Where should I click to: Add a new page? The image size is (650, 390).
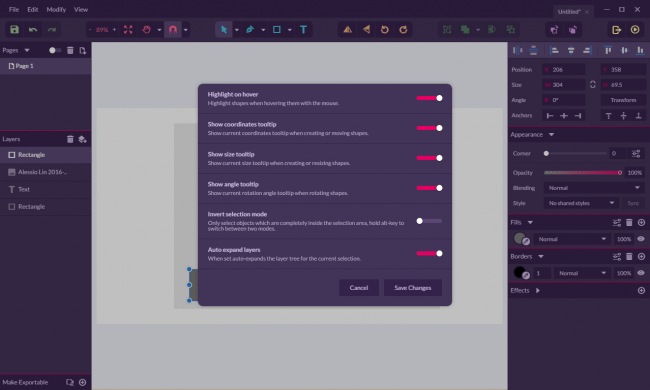point(82,50)
